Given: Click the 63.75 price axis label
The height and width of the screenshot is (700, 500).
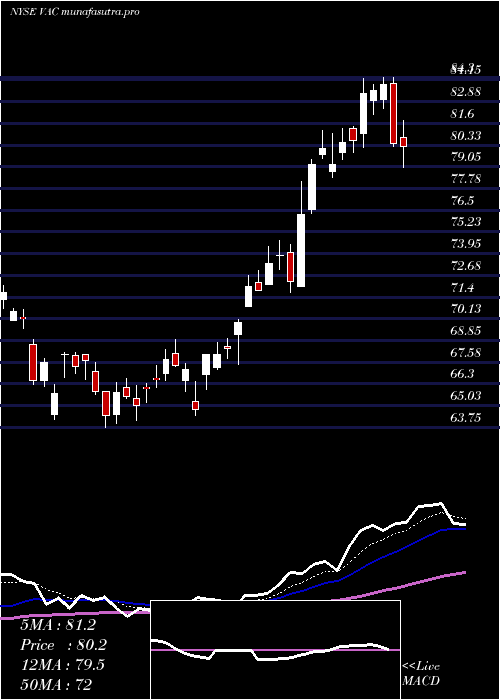Looking at the screenshot, I should (466, 418).
